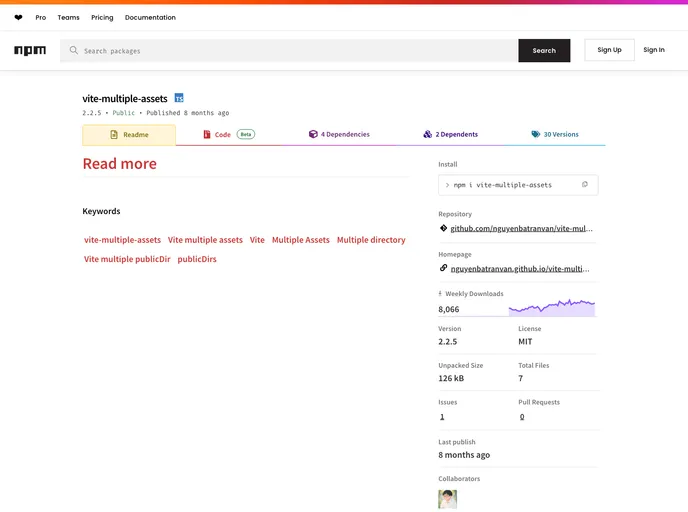Screen dimensions: 688x512
Task: Click the vite-multiple-assets keyword
Action: (x=122, y=240)
